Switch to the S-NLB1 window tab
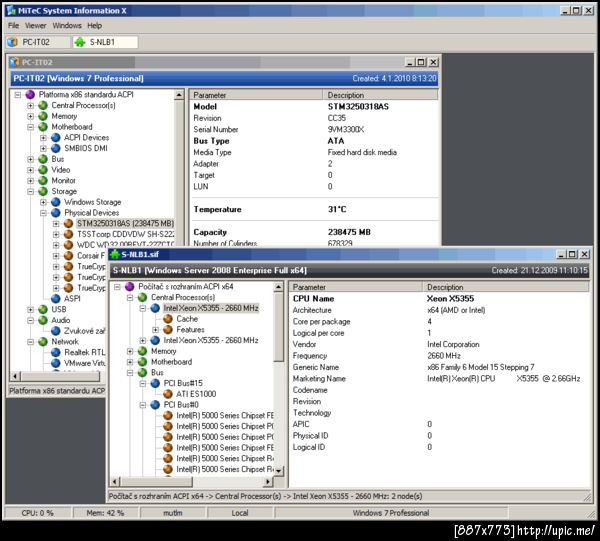The height and width of the screenshot is (541, 600). coord(105,42)
